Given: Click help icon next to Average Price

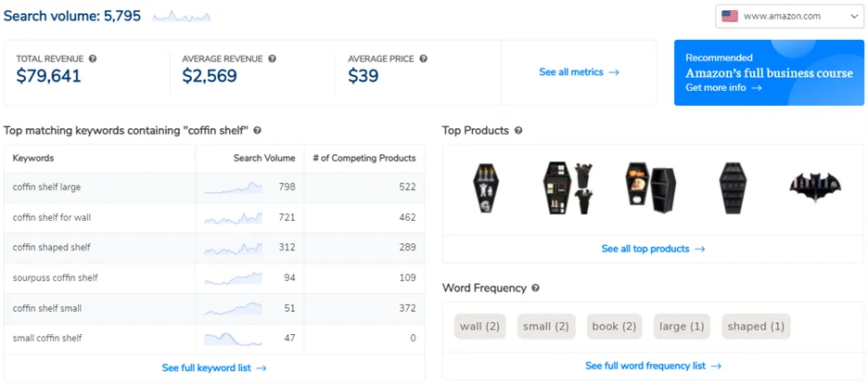Looking at the screenshot, I should point(423,58).
